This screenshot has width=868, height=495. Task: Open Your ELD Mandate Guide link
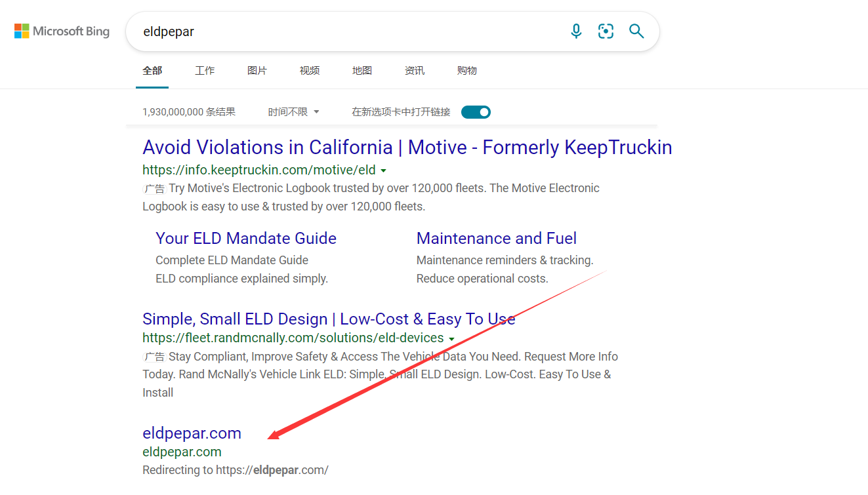click(x=246, y=238)
